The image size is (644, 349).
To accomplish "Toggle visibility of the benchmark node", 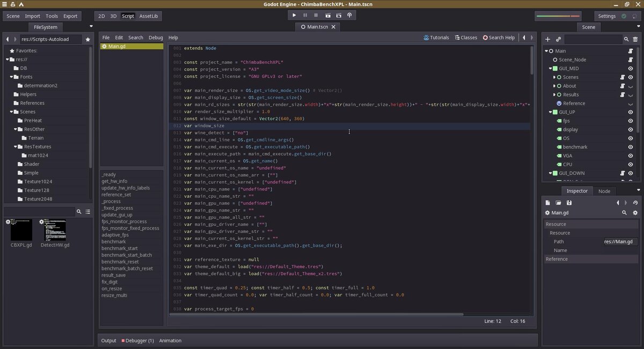I will [631, 147].
